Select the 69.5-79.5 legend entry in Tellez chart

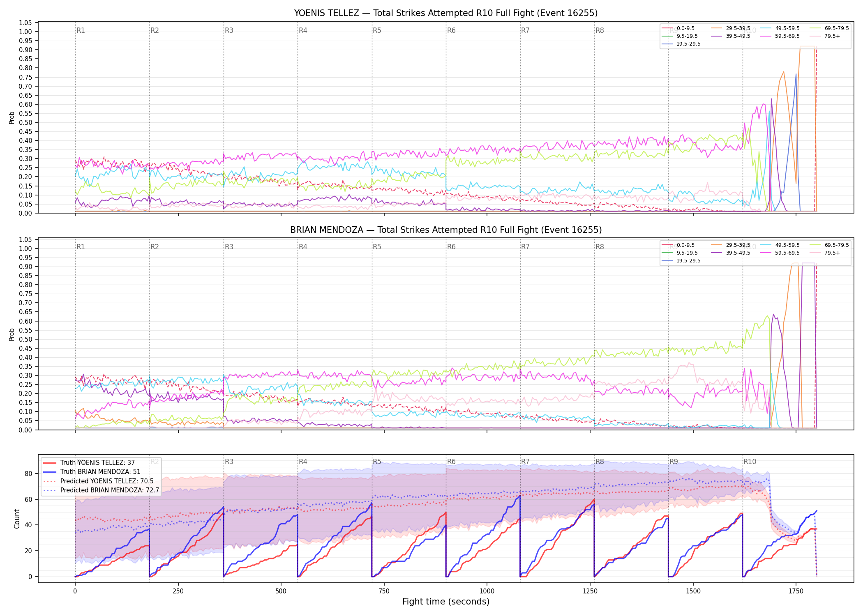tap(829, 28)
